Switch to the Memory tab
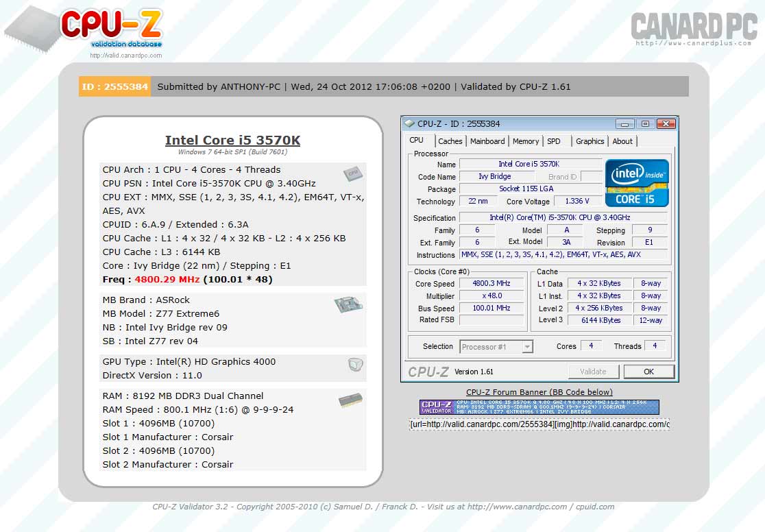This screenshot has width=765, height=532. 526,141
